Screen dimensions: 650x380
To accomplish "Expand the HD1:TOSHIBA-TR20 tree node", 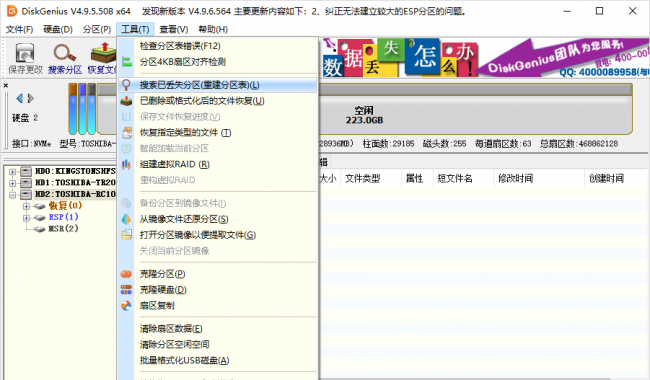I will (12, 183).
